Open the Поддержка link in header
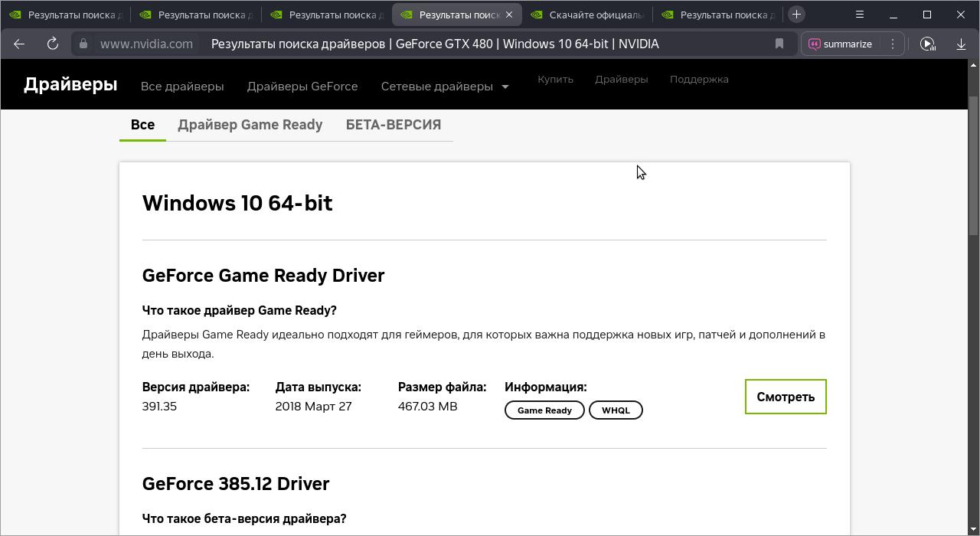Screen dimensions: 980x536 698,79
